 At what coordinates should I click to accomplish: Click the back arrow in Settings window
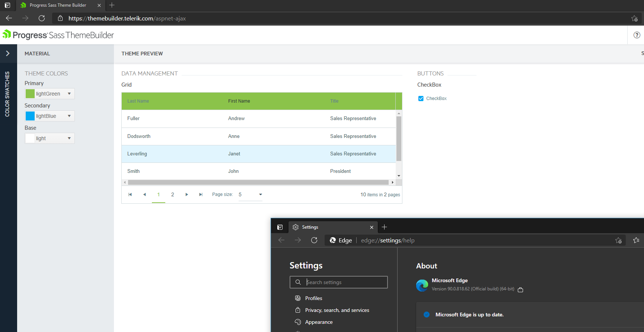(x=281, y=240)
